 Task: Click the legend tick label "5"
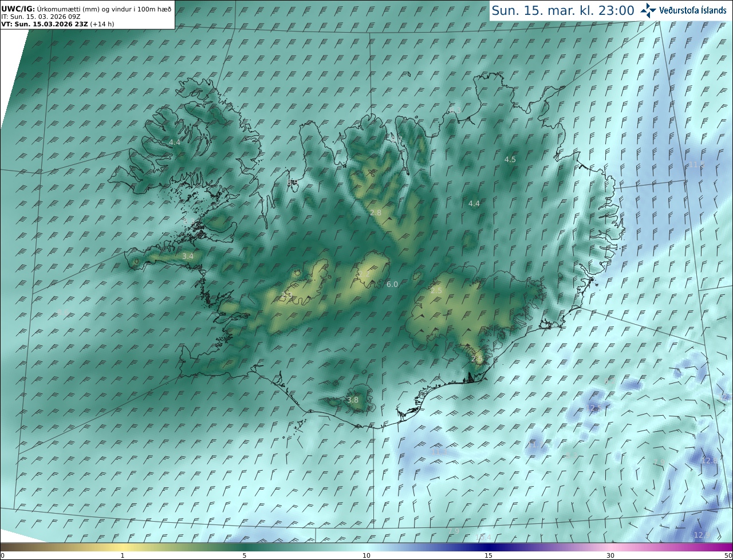245,555
